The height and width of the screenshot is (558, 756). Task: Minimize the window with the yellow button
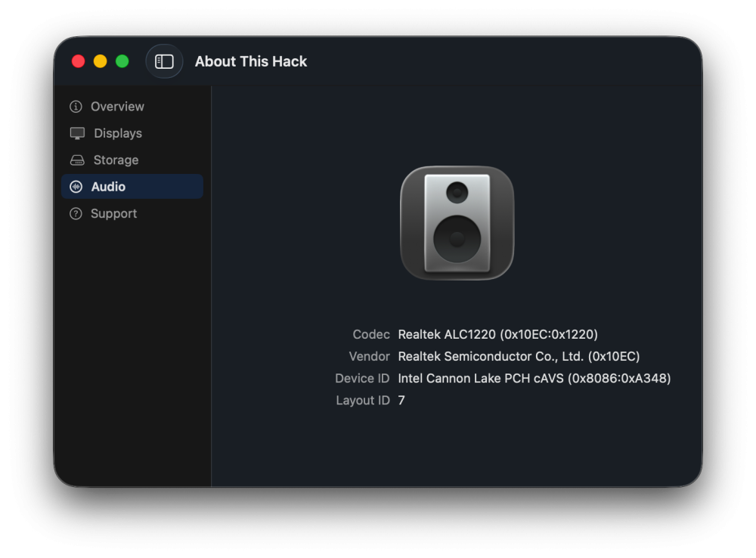click(x=101, y=61)
